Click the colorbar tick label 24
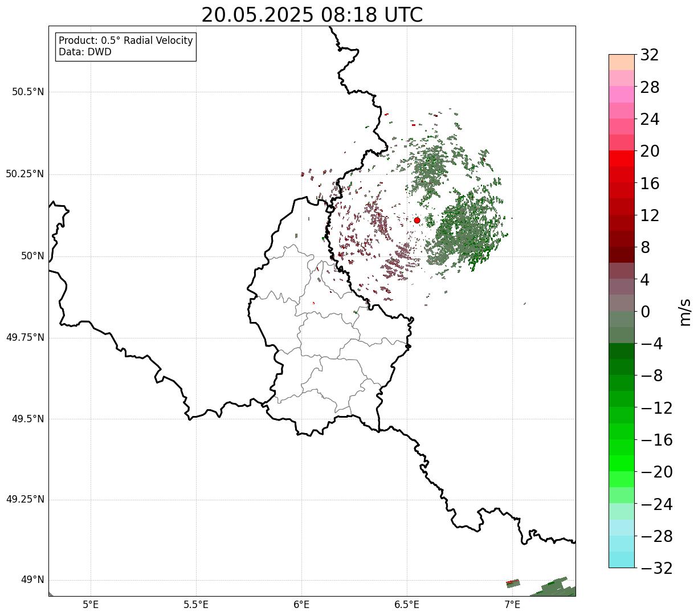Viewport: 698px width, 616px height. [650, 119]
